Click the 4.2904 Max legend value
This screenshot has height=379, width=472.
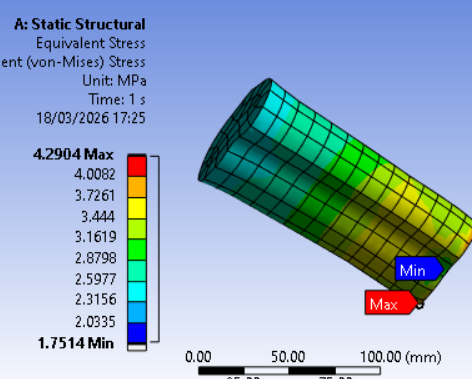[74, 154]
